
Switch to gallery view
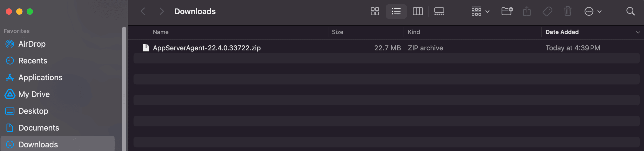click(x=439, y=11)
